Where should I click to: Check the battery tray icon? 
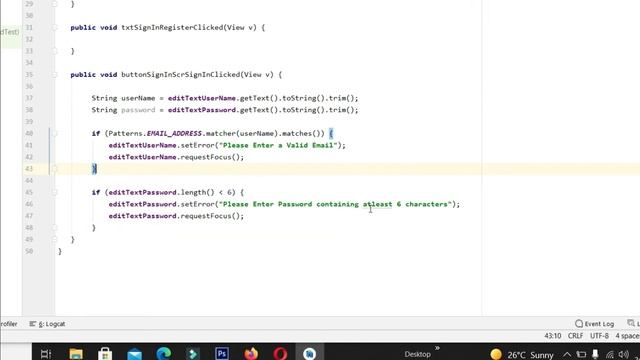click(581, 354)
